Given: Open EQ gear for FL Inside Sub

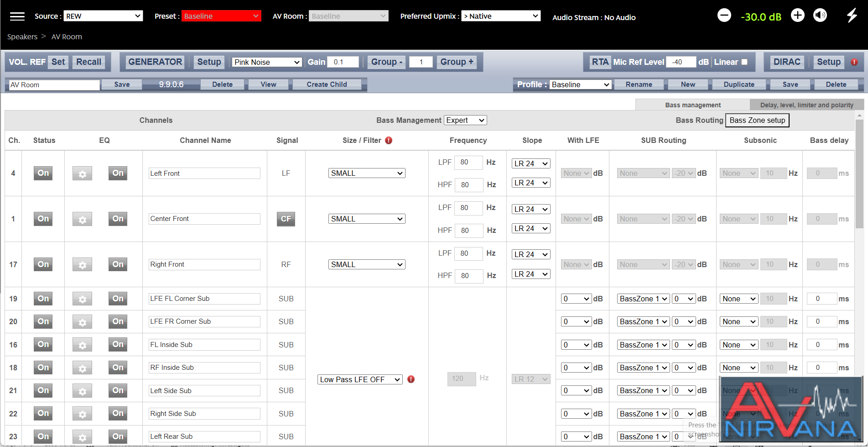Looking at the screenshot, I should point(82,345).
